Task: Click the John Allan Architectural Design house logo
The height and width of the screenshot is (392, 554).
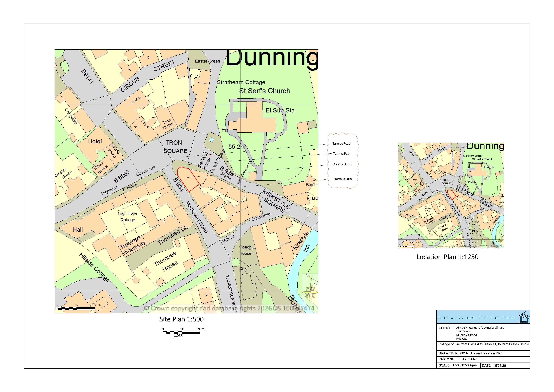Action: click(x=524, y=317)
